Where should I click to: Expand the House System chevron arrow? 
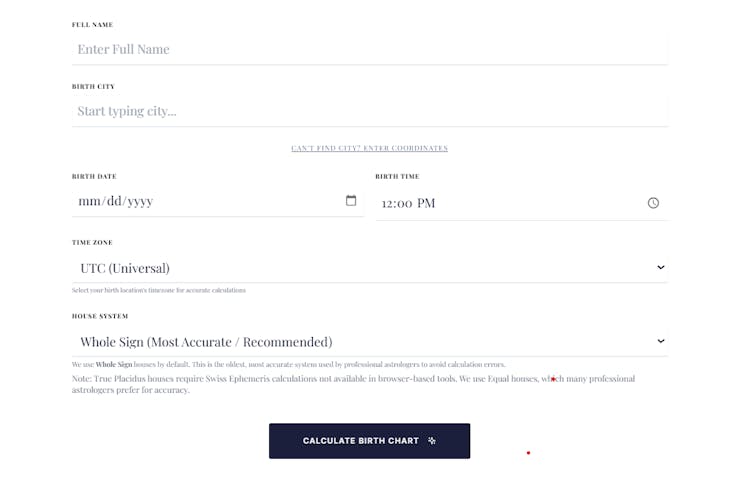coord(661,341)
